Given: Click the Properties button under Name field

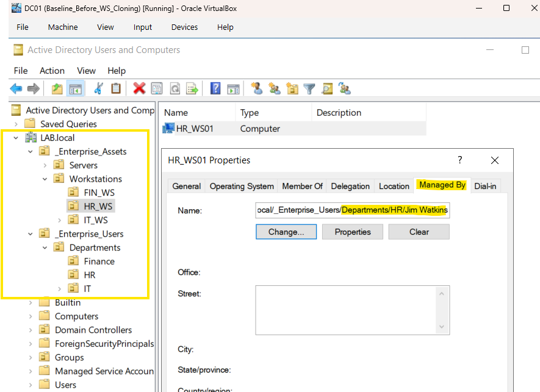Looking at the screenshot, I should tap(353, 232).
